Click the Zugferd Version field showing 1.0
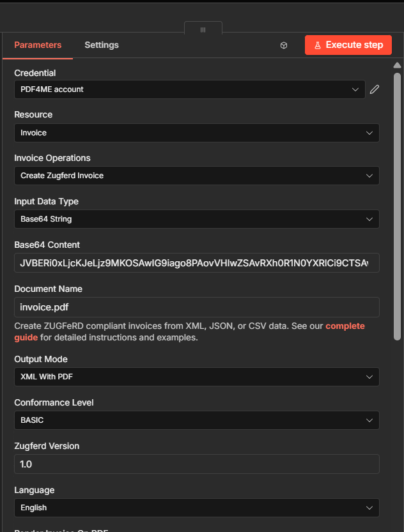The image size is (404, 532). (x=196, y=464)
